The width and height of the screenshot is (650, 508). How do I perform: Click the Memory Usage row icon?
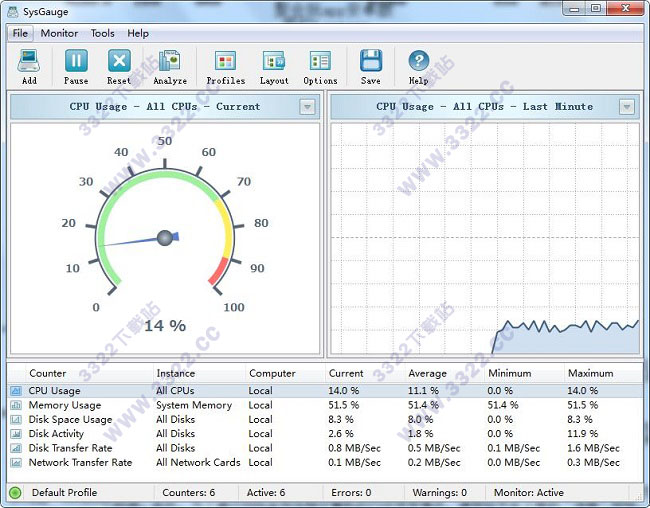[x=16, y=405]
